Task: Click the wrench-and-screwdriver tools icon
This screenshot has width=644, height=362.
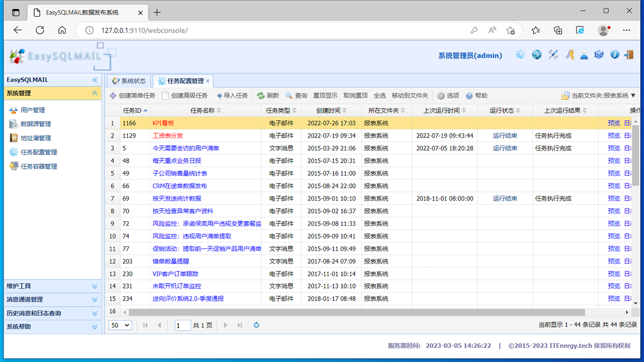Action: 553,54
